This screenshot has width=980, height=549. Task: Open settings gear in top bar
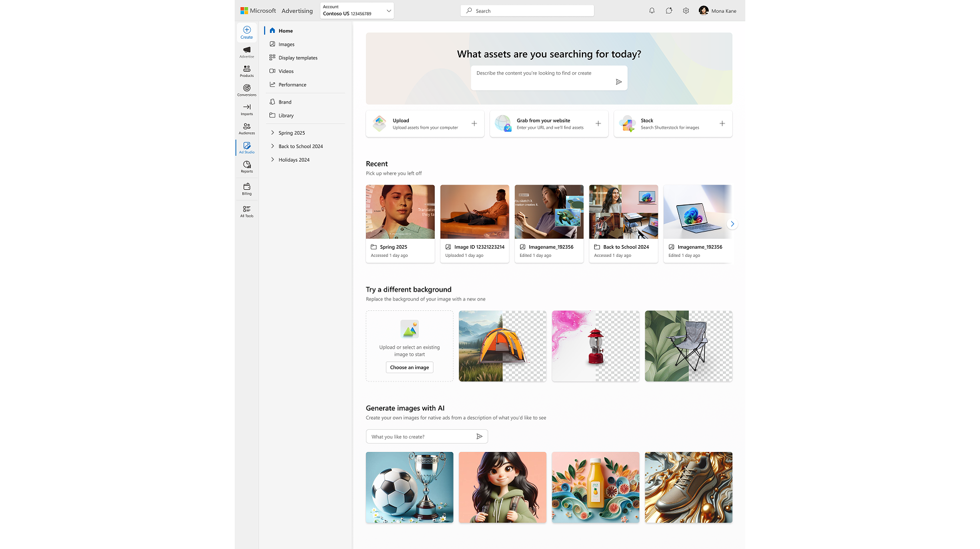click(686, 11)
